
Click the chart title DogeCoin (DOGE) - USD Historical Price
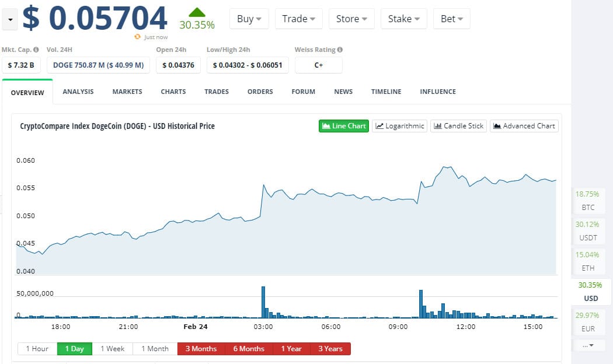pyautogui.click(x=117, y=126)
